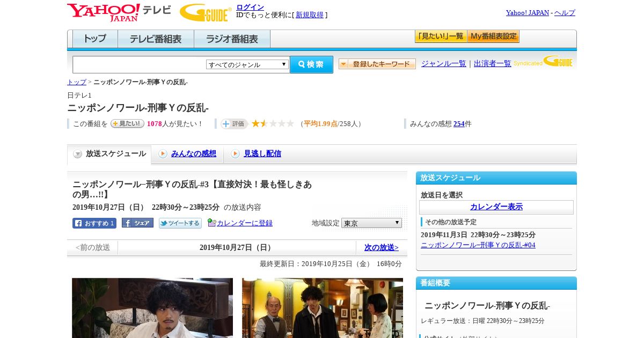Click the date text 2019年10月27日(日) in navigation bar
Viewport: 644px width, 338px height.
[x=237, y=247]
